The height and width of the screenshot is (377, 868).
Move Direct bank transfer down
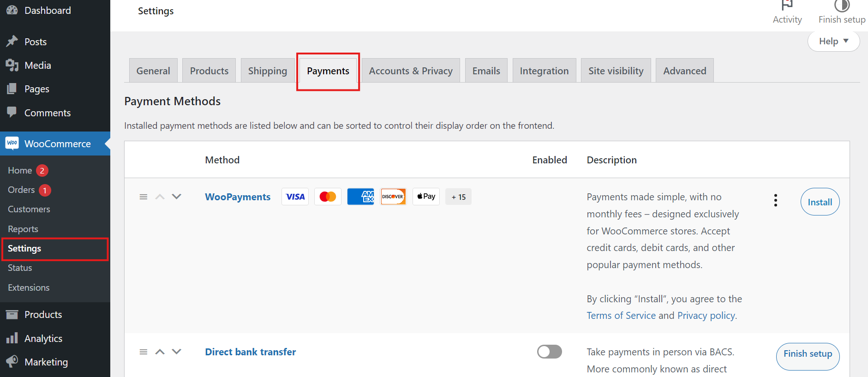(177, 352)
